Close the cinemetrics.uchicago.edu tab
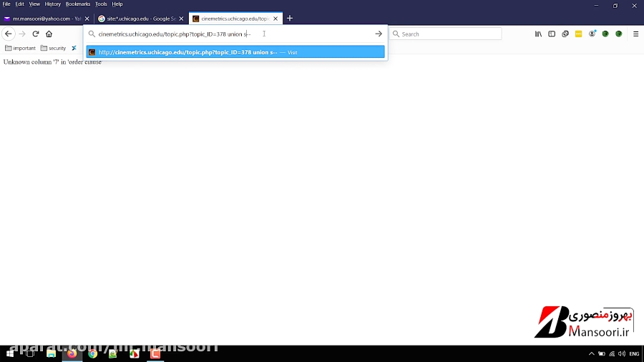The height and width of the screenshot is (362, 644). click(x=275, y=19)
